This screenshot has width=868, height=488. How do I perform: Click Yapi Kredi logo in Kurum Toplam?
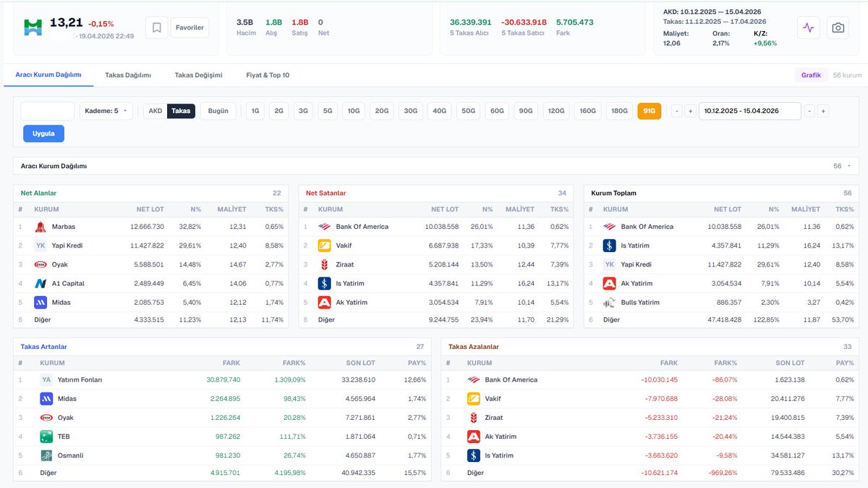pyautogui.click(x=610, y=264)
